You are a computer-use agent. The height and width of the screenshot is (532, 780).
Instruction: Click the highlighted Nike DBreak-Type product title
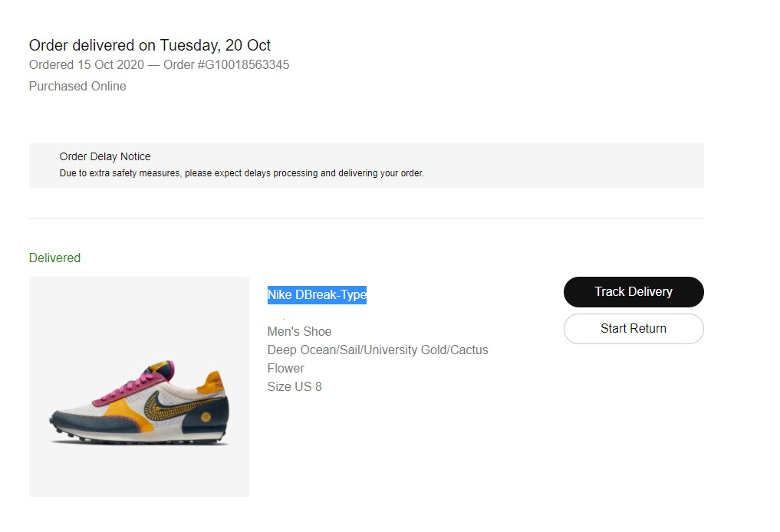(317, 295)
